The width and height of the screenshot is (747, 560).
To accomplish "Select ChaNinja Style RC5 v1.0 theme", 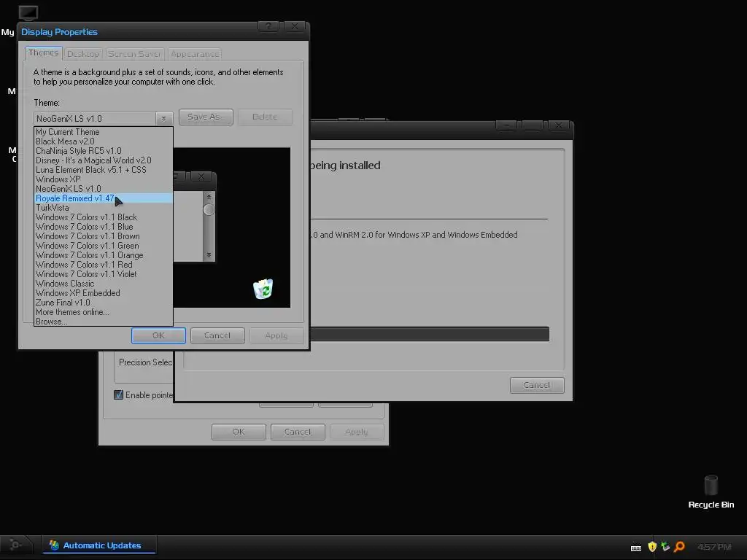I will [x=104, y=151].
